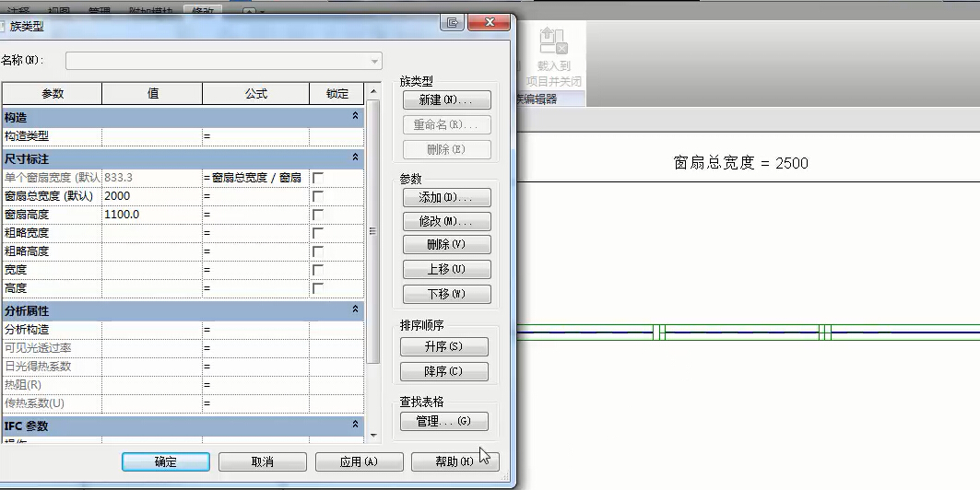Enable lock checkbox for 窗扇高度
Viewport: 980px width, 490px height.
click(318, 215)
